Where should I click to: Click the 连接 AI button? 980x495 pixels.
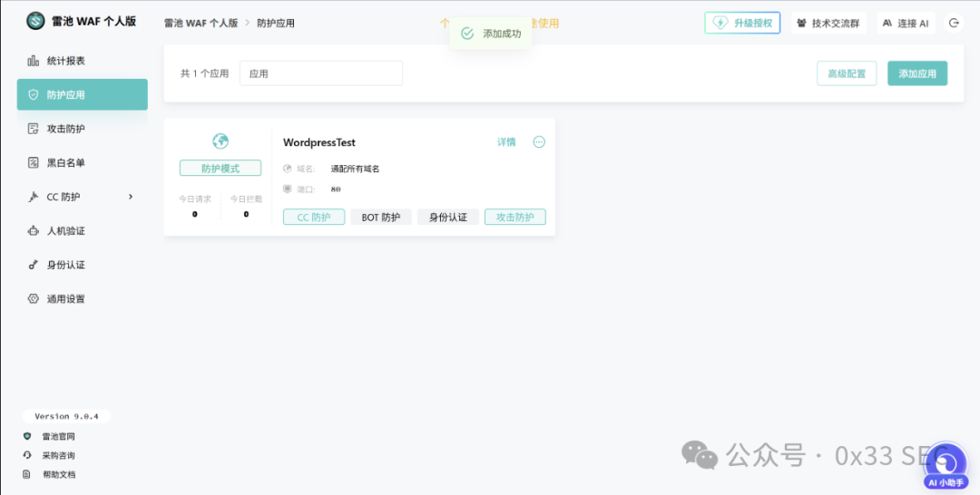point(906,23)
